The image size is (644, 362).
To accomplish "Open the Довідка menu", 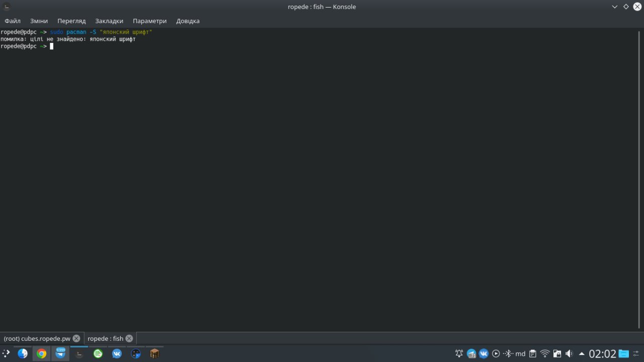I will click(188, 21).
